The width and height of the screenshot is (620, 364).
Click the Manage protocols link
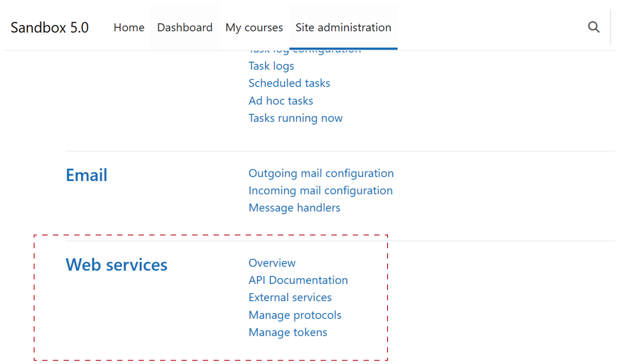pyautogui.click(x=295, y=315)
